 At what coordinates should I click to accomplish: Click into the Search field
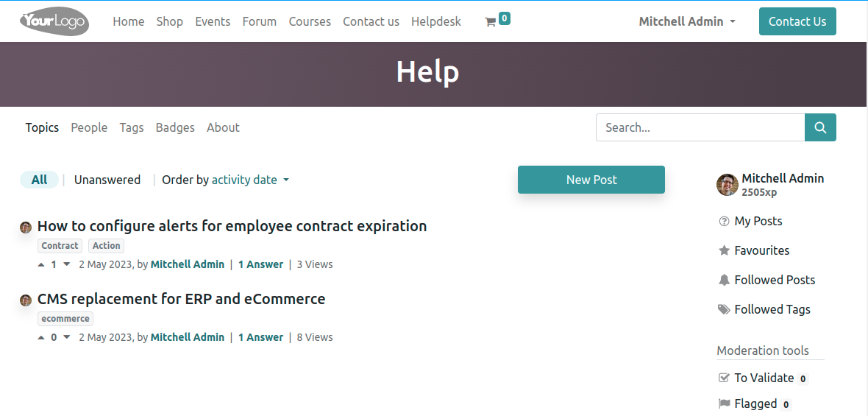pos(700,127)
